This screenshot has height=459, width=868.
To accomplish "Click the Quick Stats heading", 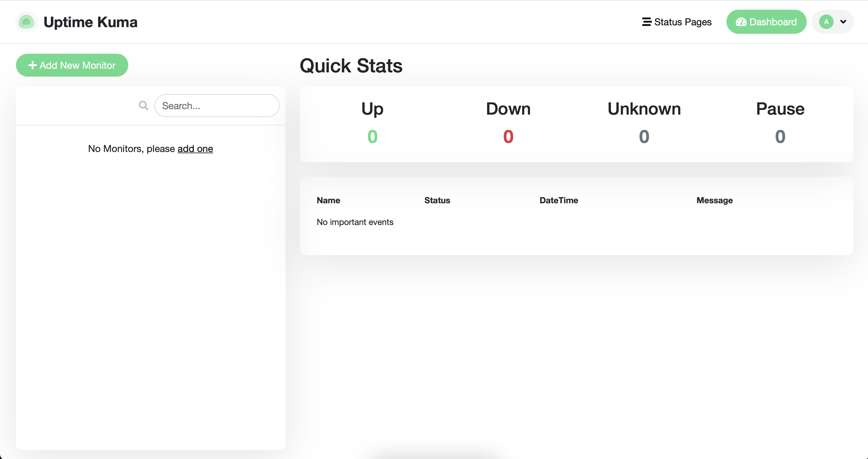I will point(351,66).
